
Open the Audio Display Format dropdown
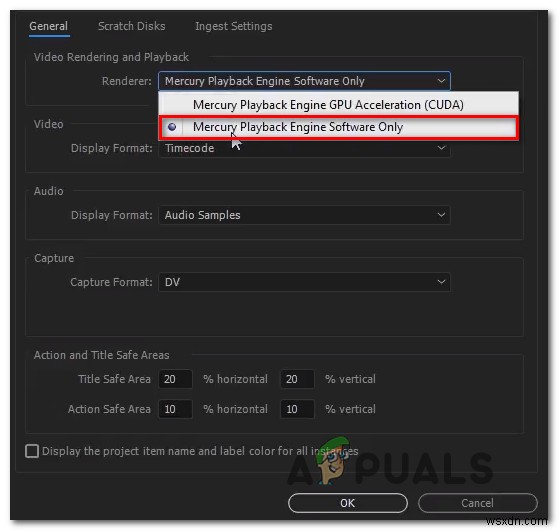tap(304, 215)
